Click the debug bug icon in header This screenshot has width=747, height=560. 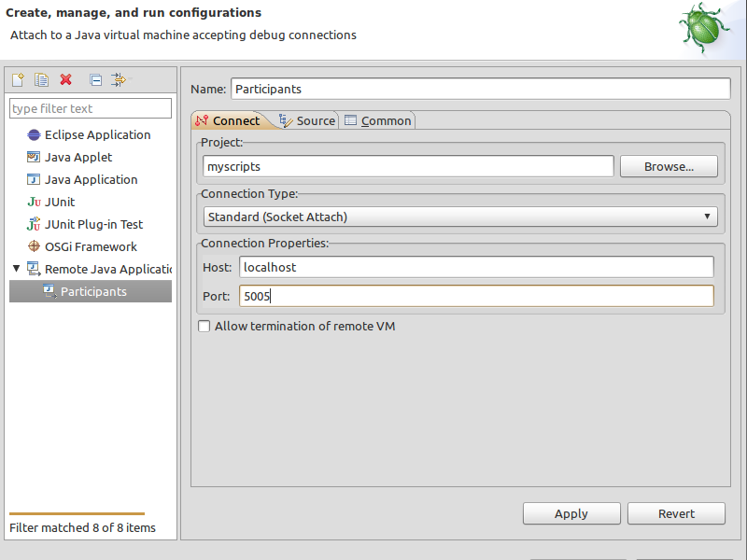tap(704, 28)
